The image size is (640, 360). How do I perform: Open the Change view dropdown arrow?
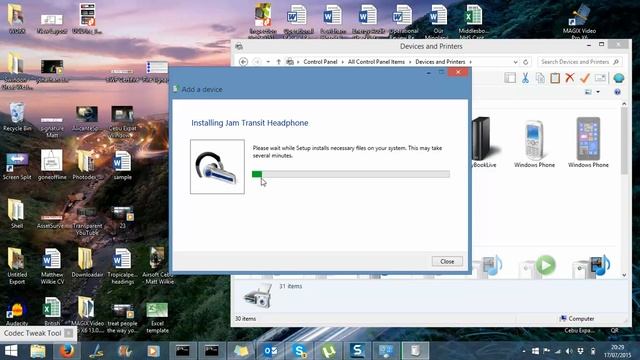[598, 92]
